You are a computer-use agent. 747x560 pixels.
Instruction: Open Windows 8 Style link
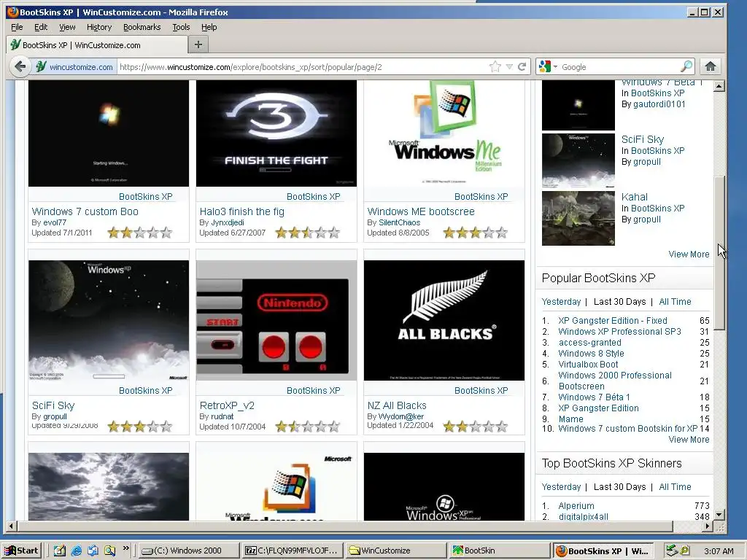pyautogui.click(x=591, y=354)
